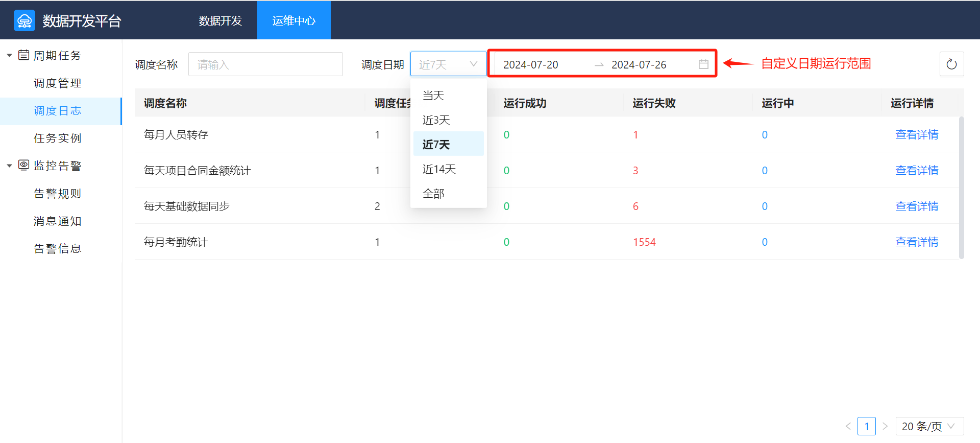Click the refresh icon button
This screenshot has width=980, height=443.
click(x=951, y=64)
